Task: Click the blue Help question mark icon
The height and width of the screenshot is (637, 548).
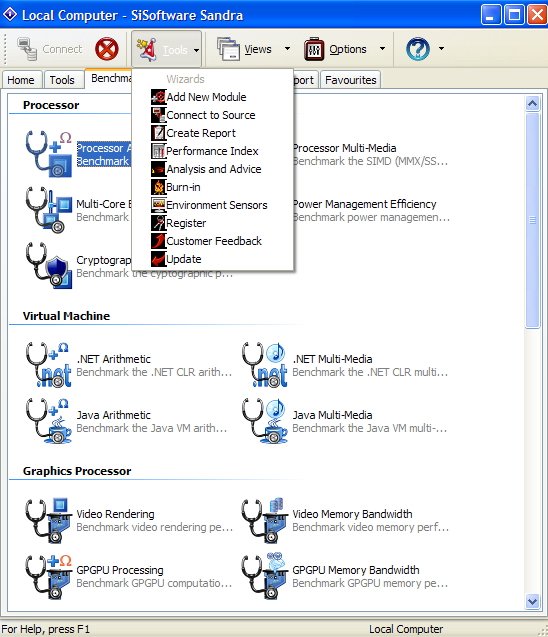Action: pyautogui.click(x=418, y=49)
